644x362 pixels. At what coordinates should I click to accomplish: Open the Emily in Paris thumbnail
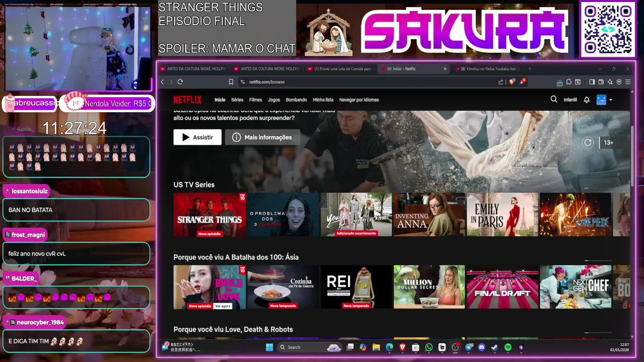pyautogui.click(x=503, y=215)
